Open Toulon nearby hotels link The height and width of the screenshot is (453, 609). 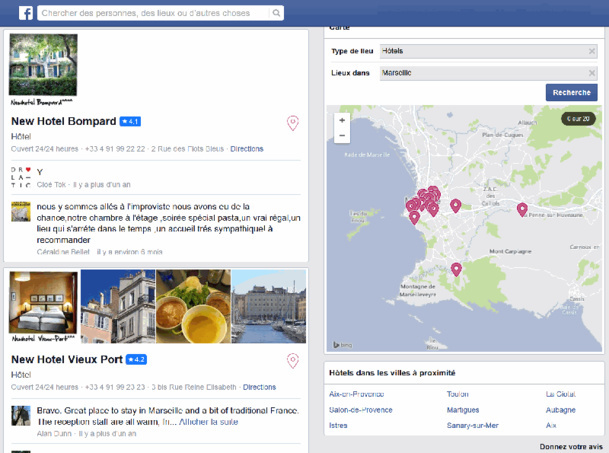pos(458,394)
